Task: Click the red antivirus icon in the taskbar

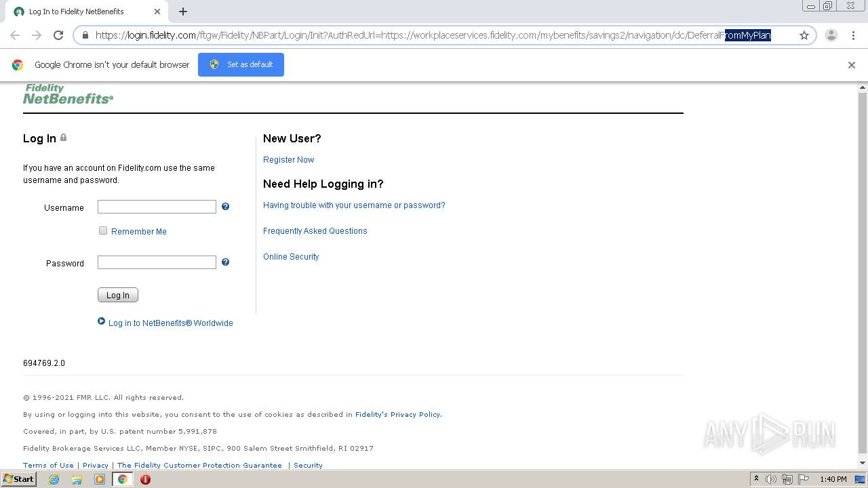Action: pos(145,479)
